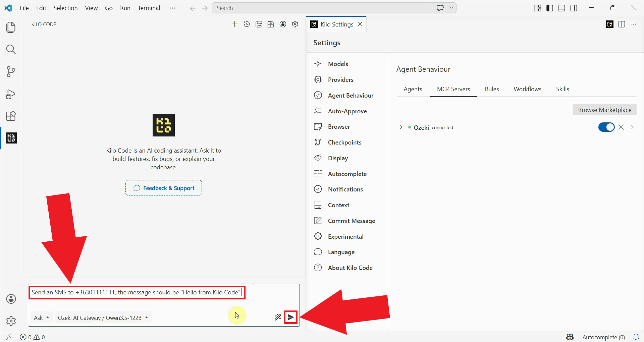Open the settings gear in Kilo Code header
Screen dimensions: 644x342
(x=295, y=24)
